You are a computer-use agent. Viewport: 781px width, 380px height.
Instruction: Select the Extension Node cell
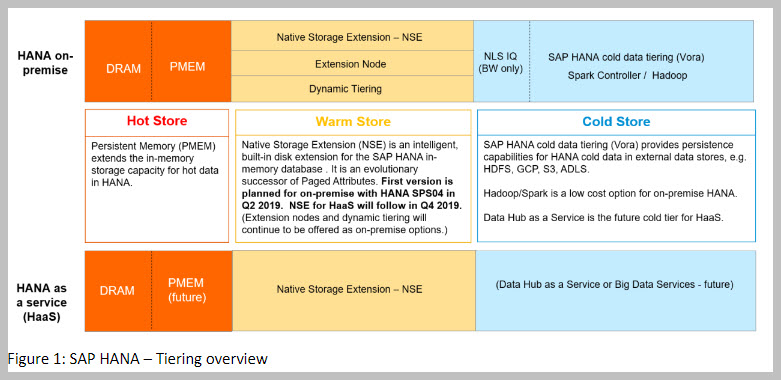pos(352,63)
